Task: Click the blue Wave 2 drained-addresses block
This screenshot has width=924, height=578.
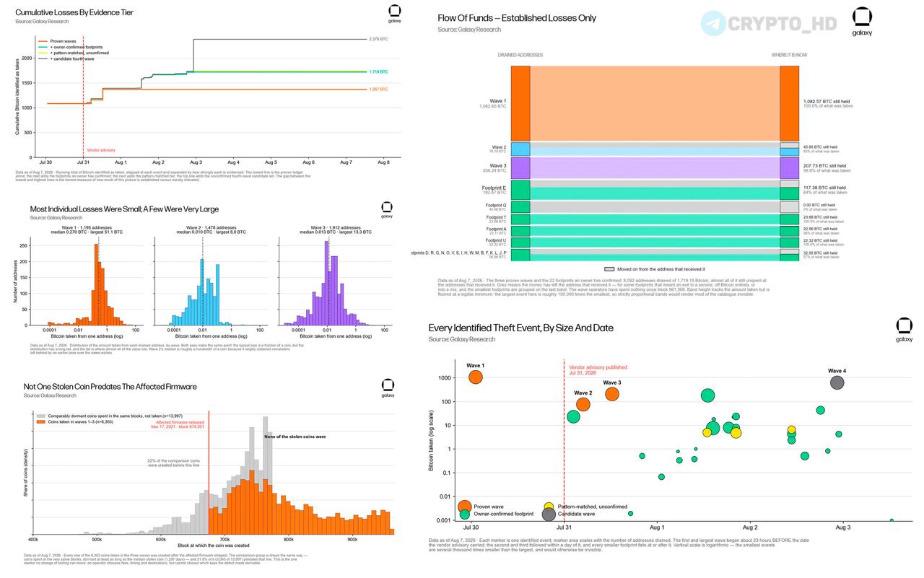Action: [520, 149]
